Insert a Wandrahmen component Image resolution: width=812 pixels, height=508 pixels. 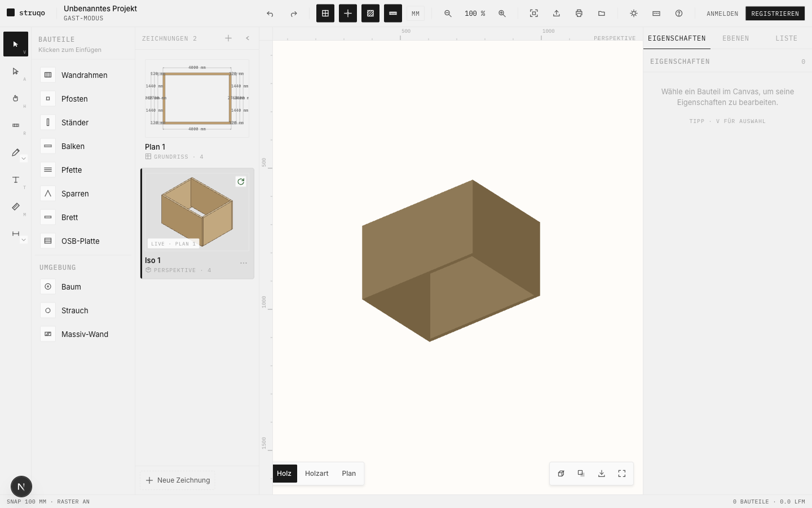tap(83, 75)
